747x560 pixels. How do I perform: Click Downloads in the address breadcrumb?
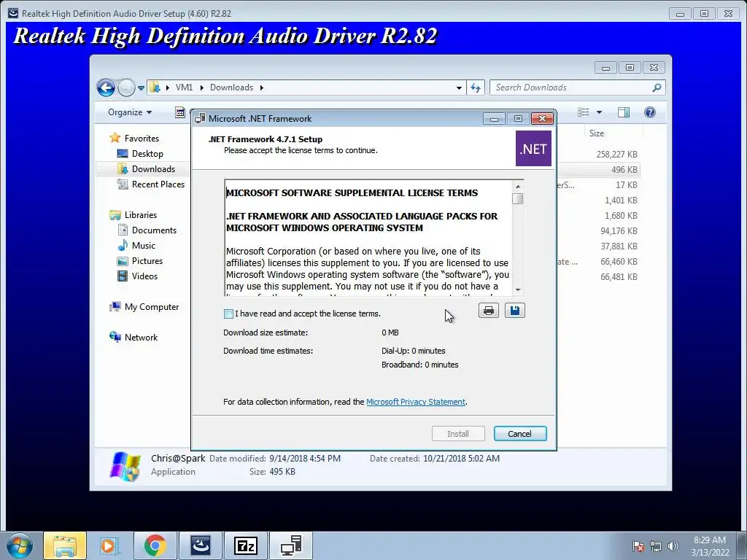231,87
